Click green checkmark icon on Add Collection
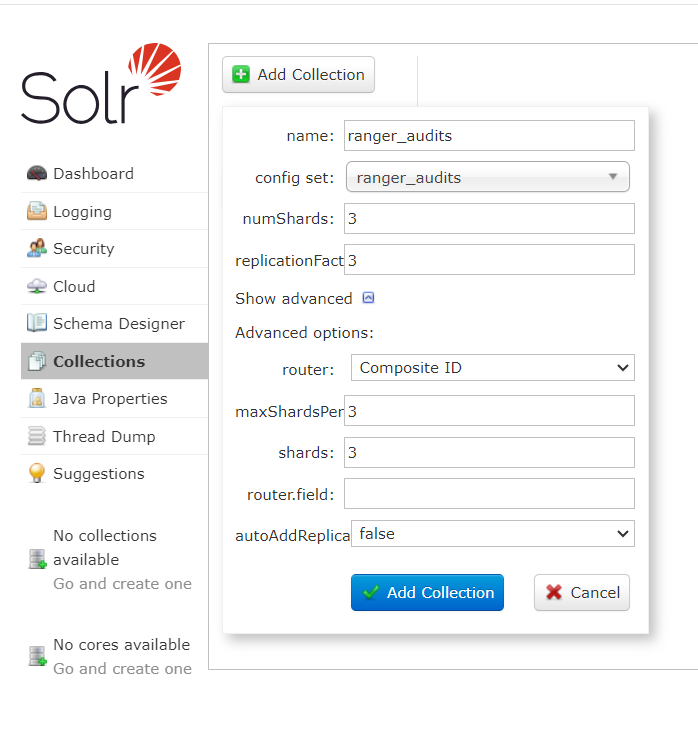 pos(371,592)
